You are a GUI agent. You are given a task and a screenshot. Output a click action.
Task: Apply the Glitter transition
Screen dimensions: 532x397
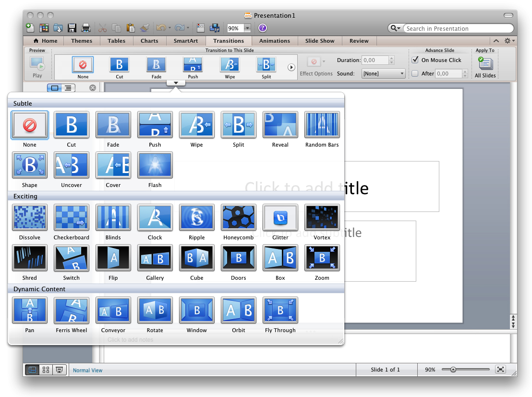coord(280,217)
